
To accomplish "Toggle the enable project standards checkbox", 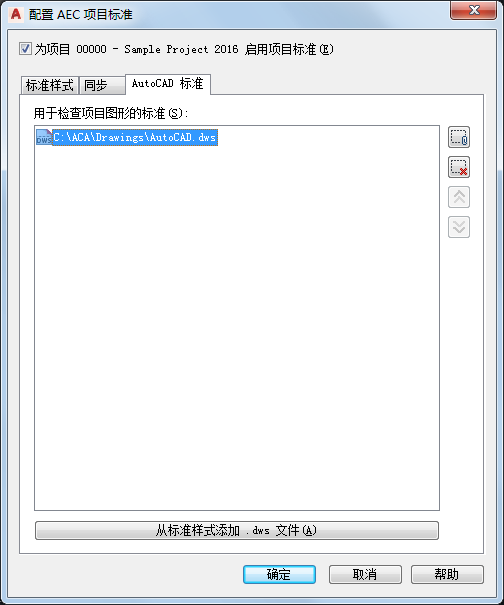I will [x=25, y=49].
